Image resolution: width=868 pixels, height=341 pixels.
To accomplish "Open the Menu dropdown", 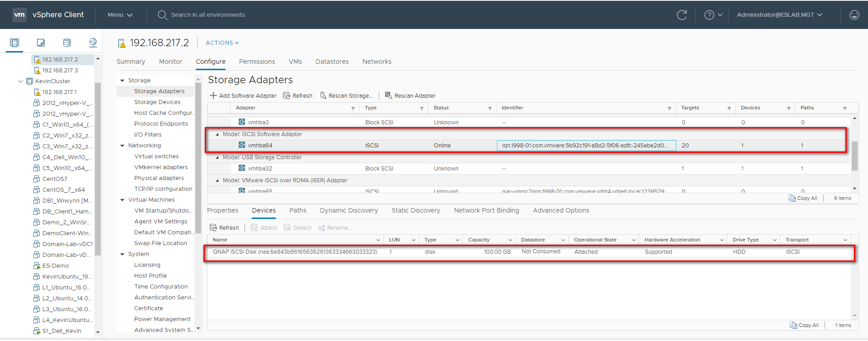I will (x=120, y=15).
